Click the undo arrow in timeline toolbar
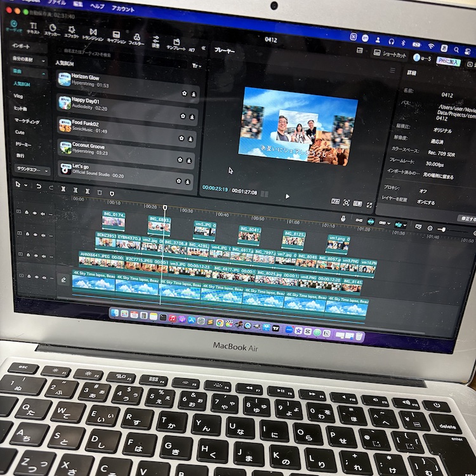The image size is (476, 476). click(x=39, y=186)
